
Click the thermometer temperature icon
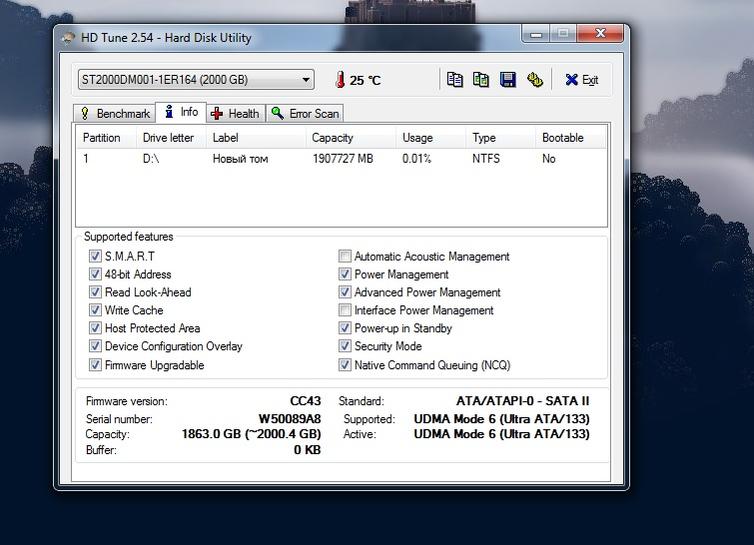click(x=340, y=80)
